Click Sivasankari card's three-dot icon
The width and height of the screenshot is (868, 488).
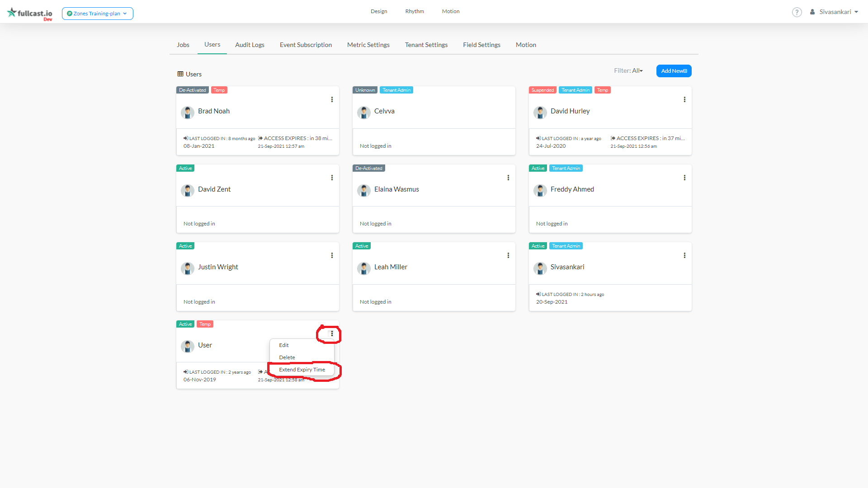684,255
